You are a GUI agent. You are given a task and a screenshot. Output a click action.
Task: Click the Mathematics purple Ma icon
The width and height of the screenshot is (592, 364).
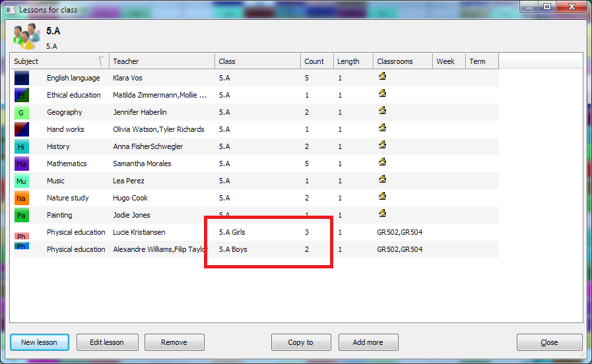(21, 164)
